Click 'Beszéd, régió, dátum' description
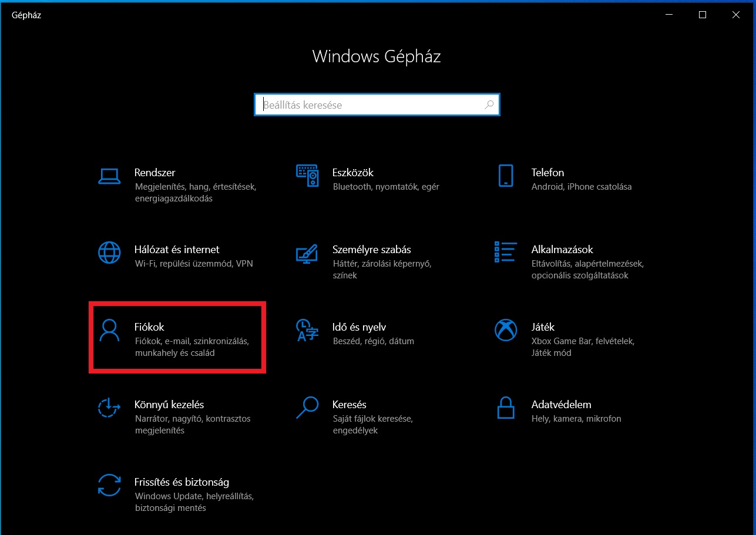Screen dimensions: 756x535 pos(373,341)
